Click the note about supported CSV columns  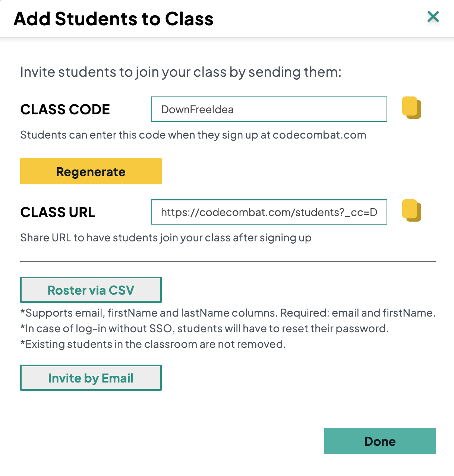coord(228,313)
